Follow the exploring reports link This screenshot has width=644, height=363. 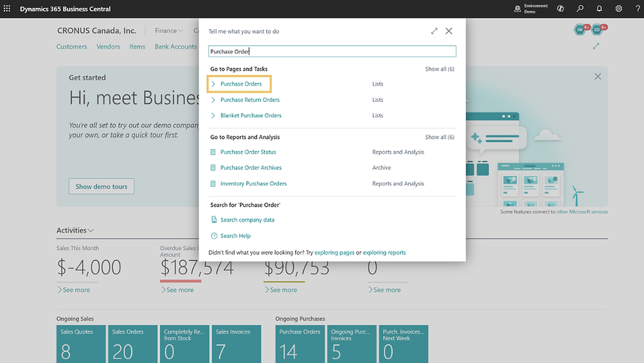(x=384, y=253)
